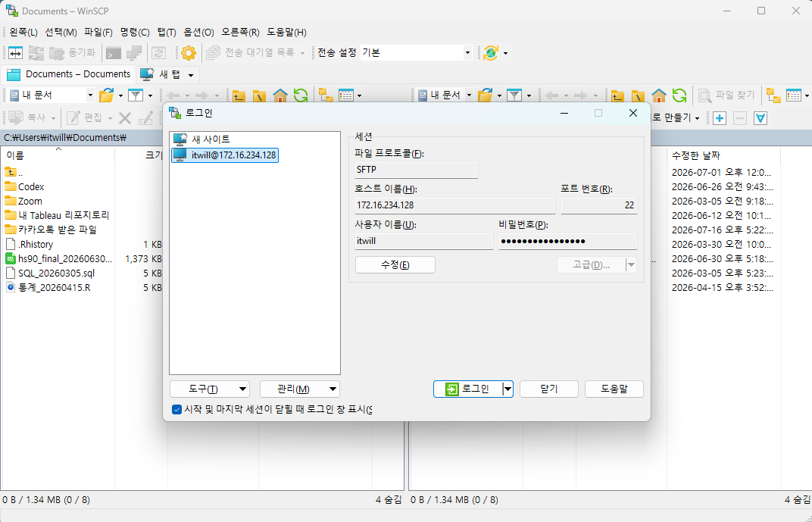The height and width of the screenshot is (522, 812).
Task: Click the green 로그인 button
Action: pyautogui.click(x=468, y=389)
